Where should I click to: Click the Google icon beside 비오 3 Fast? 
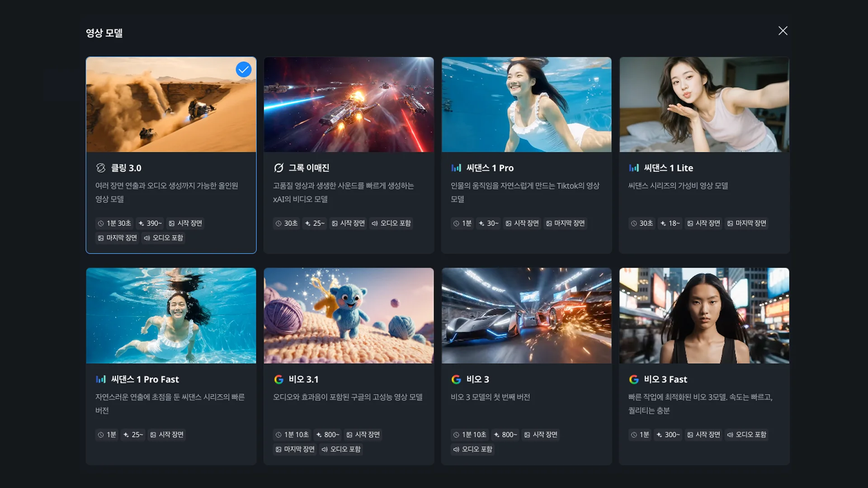pos(634,380)
